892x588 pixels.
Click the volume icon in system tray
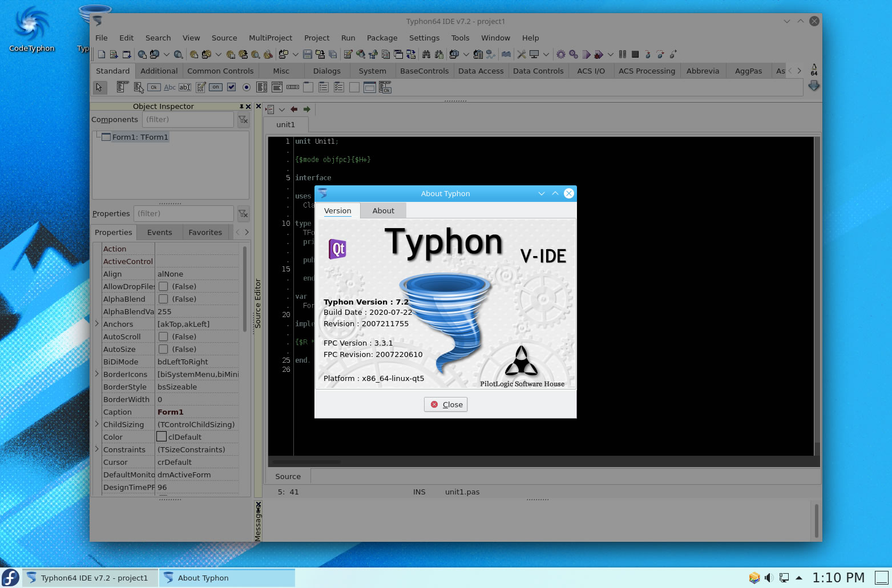tap(769, 578)
